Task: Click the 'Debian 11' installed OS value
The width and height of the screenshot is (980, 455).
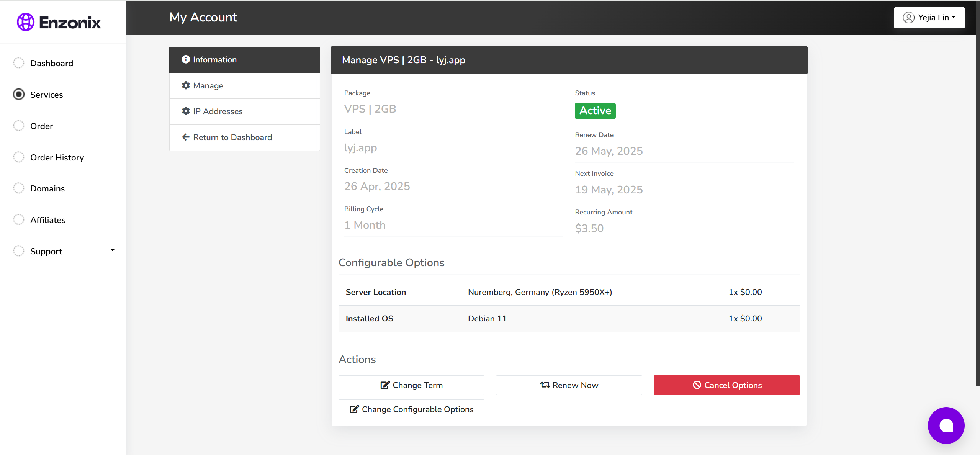Action: click(487, 319)
